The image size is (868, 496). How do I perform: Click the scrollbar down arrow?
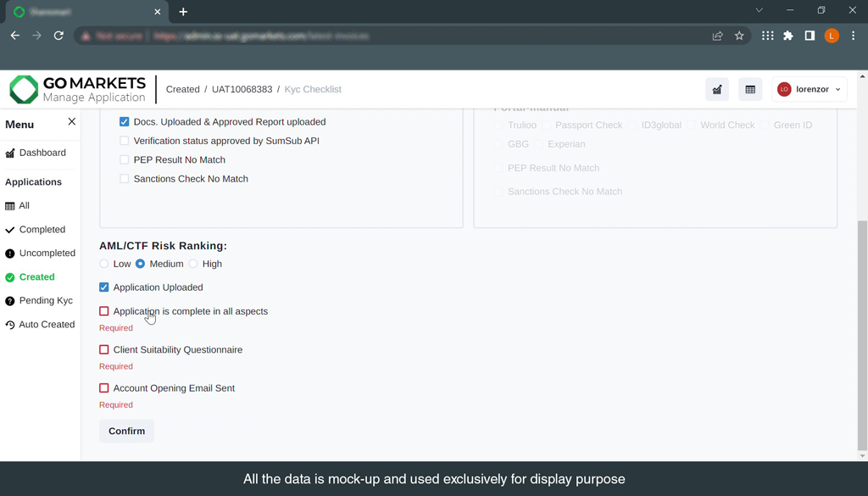pyautogui.click(x=862, y=456)
